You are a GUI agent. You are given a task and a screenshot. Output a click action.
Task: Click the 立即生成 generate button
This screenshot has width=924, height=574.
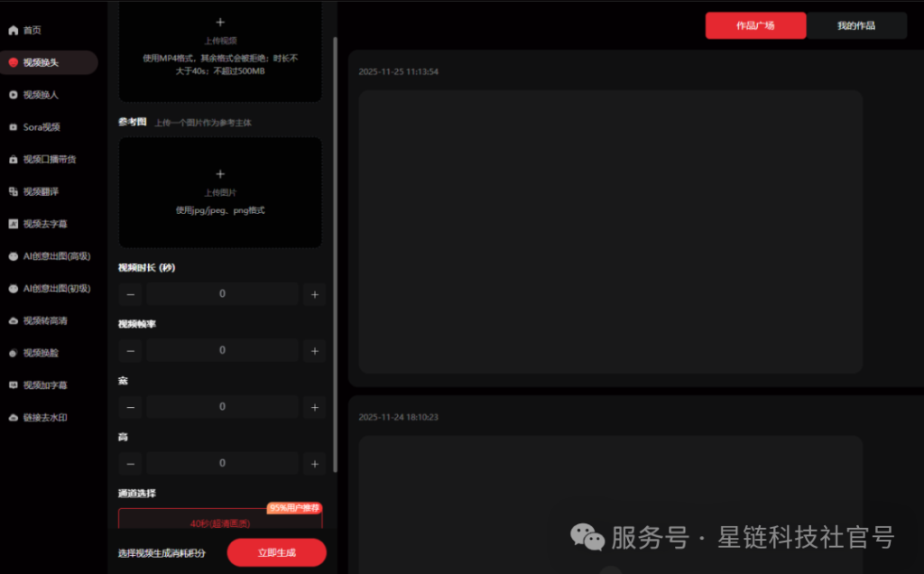pos(276,552)
